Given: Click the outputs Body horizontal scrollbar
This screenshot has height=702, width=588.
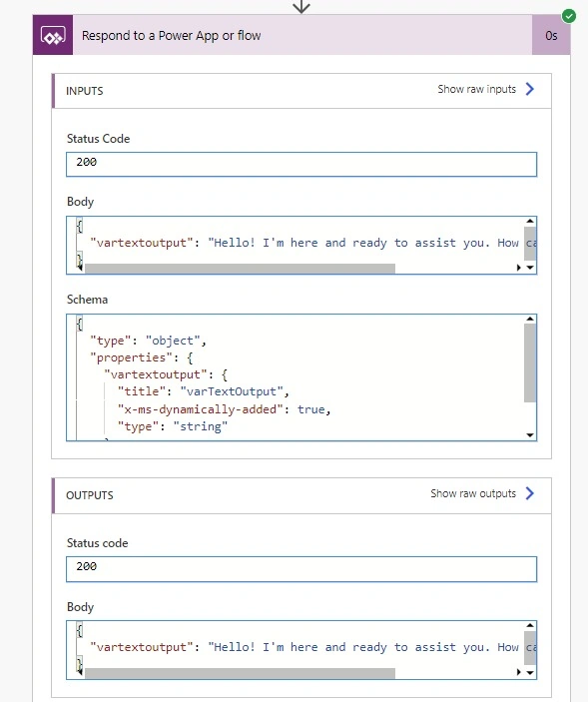Looking at the screenshot, I should [240, 673].
